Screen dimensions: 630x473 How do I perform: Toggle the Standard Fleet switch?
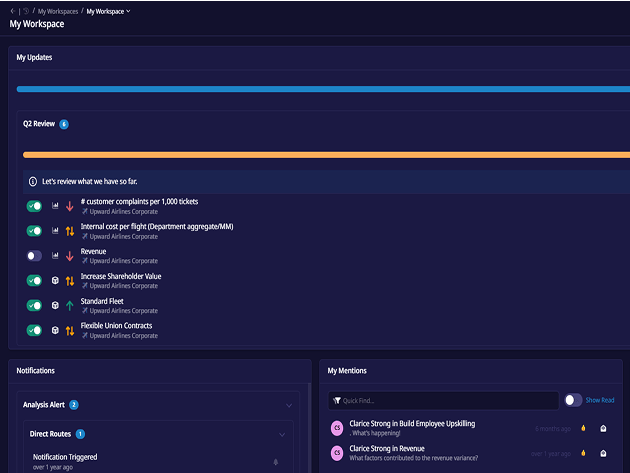coord(34,306)
